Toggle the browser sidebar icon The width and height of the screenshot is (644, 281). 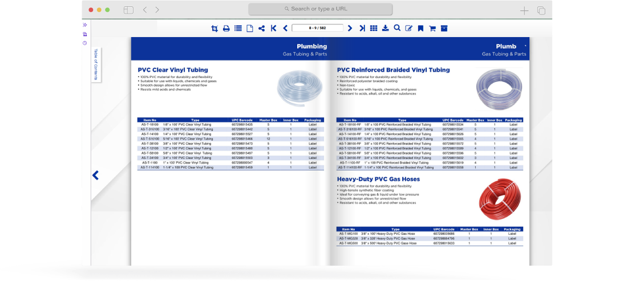[128, 10]
